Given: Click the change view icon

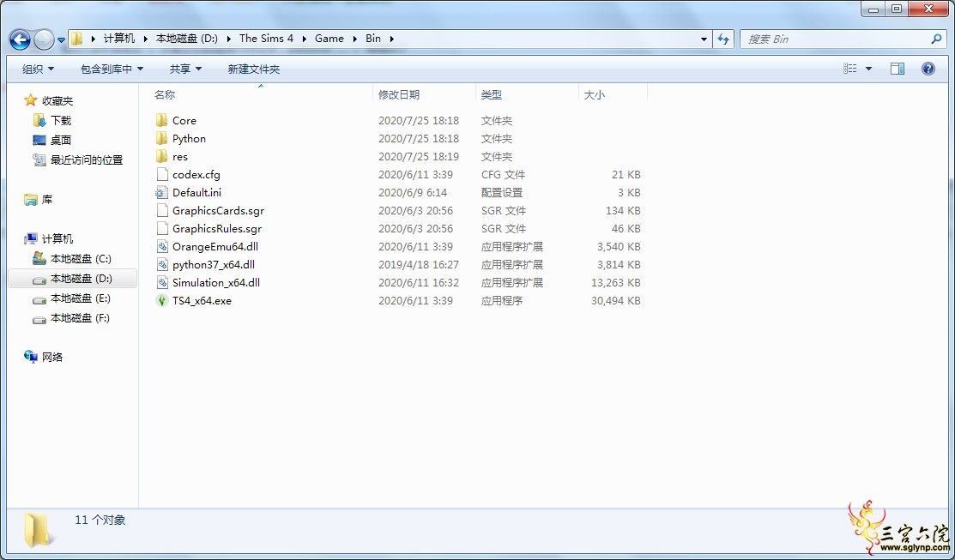Looking at the screenshot, I should (850, 69).
